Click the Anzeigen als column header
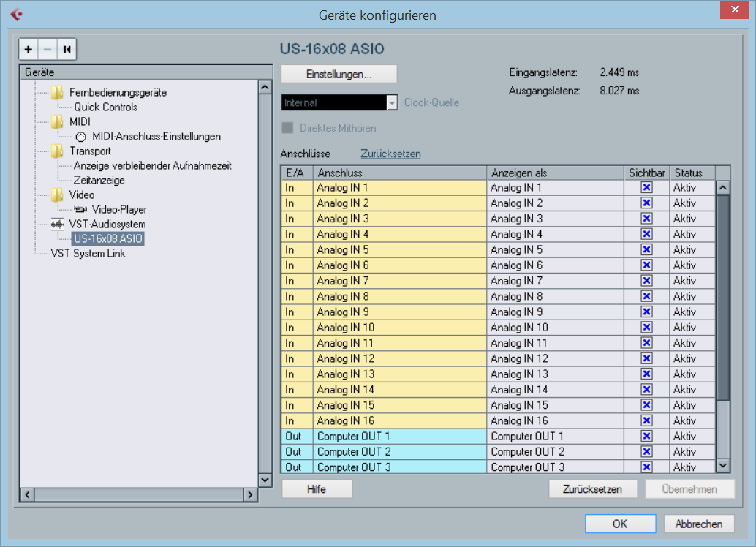756x547 pixels. 556,173
